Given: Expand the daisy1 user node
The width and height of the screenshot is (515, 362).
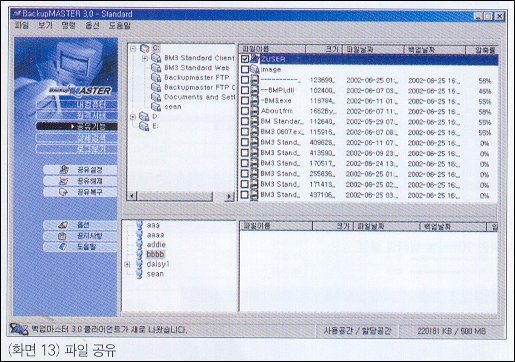Looking at the screenshot, I should coord(127,265).
